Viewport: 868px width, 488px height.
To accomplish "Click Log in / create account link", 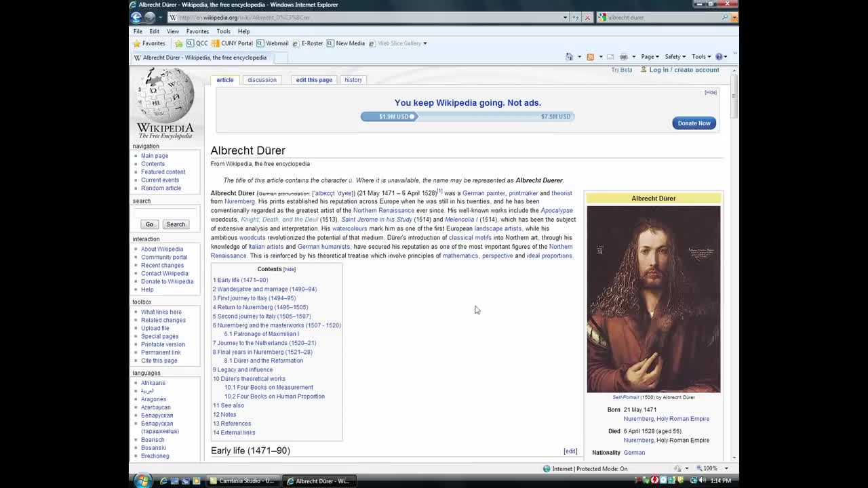I will tap(684, 70).
